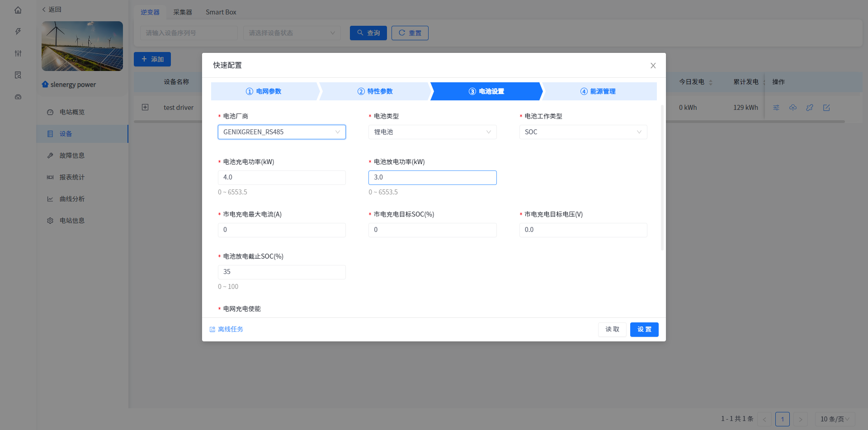Viewport: 868px width, 430px height.
Task: Click the edit icon for test driver row
Action: click(826, 108)
